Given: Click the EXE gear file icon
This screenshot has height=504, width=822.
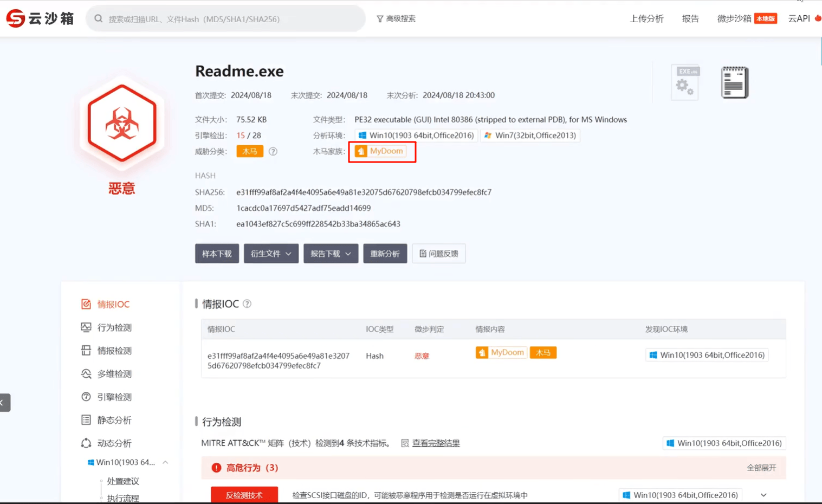Looking at the screenshot, I should pyautogui.click(x=685, y=82).
